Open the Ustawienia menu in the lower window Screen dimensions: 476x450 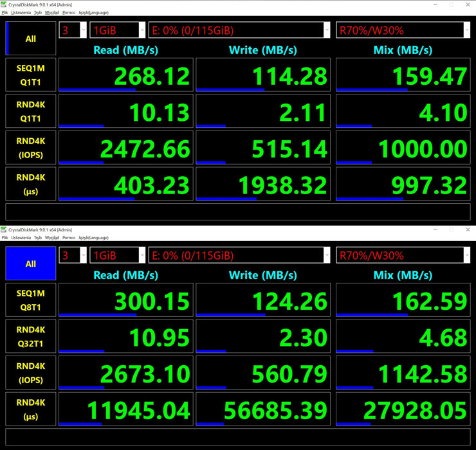click(x=21, y=238)
